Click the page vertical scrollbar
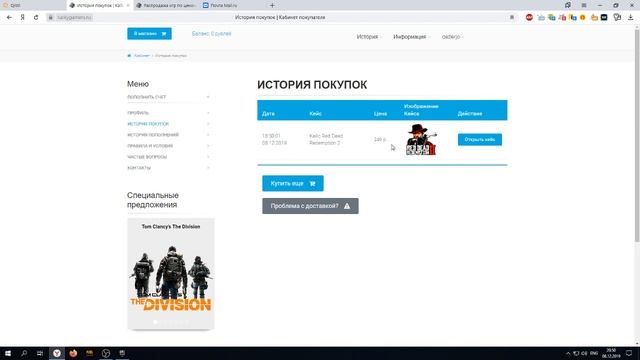This screenshot has width=640, height=360. (637, 135)
